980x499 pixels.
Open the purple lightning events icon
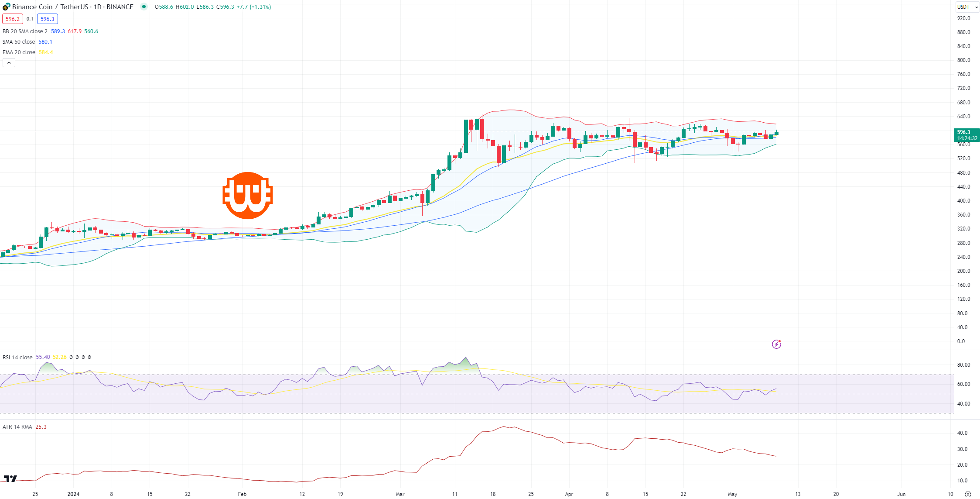pos(776,344)
